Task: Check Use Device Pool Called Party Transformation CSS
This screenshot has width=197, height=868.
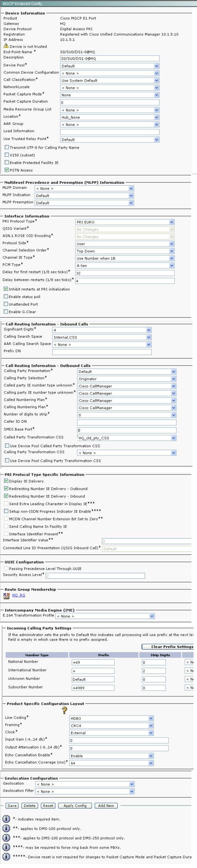Action: click(x=7, y=446)
